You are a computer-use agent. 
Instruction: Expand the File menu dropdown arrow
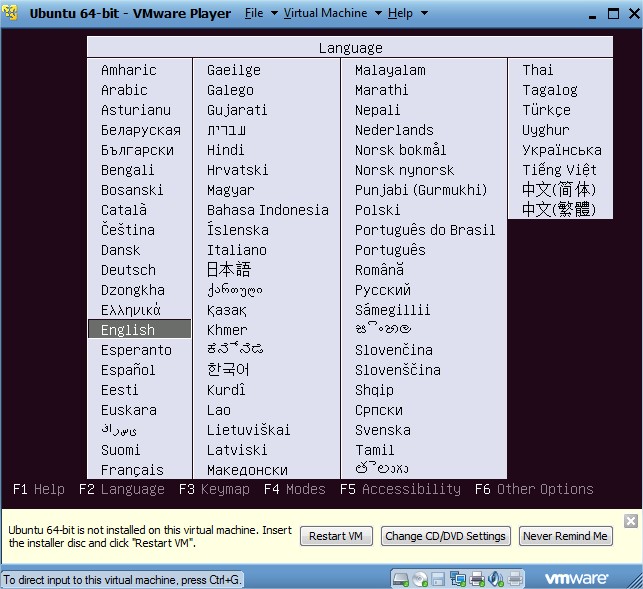coord(274,14)
